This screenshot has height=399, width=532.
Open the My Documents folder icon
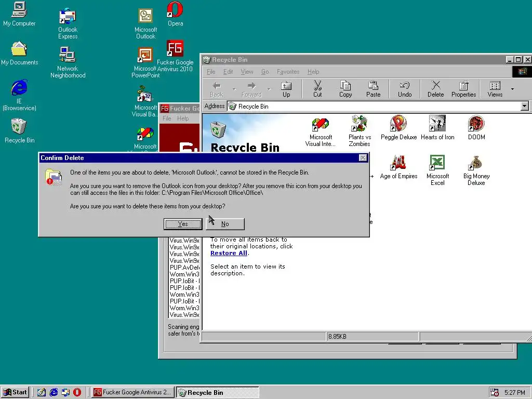pyautogui.click(x=19, y=54)
